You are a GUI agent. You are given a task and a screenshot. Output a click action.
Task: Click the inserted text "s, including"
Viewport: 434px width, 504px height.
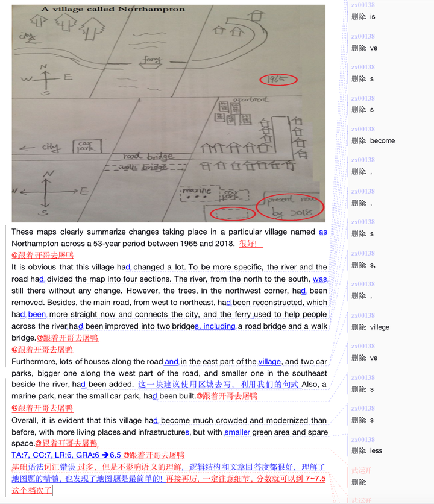pyautogui.click(x=215, y=326)
